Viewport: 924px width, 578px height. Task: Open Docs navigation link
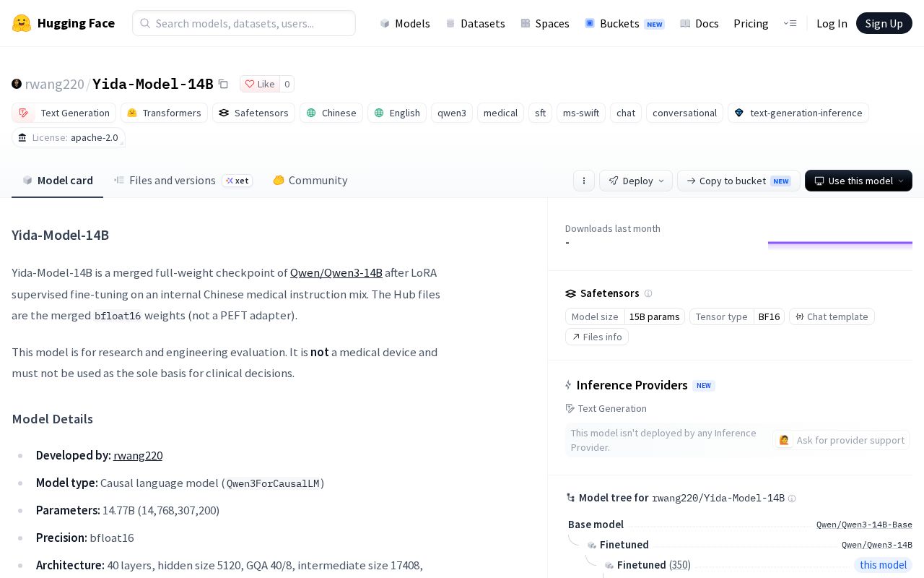[x=699, y=23]
